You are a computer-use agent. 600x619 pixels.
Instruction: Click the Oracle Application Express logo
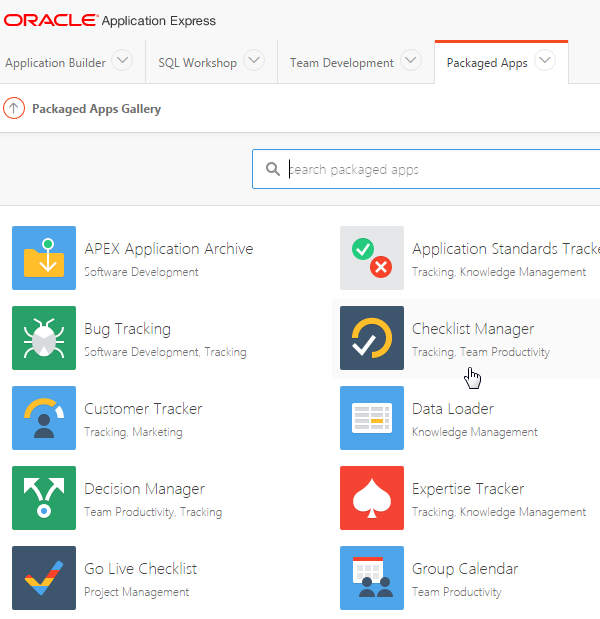(x=110, y=20)
